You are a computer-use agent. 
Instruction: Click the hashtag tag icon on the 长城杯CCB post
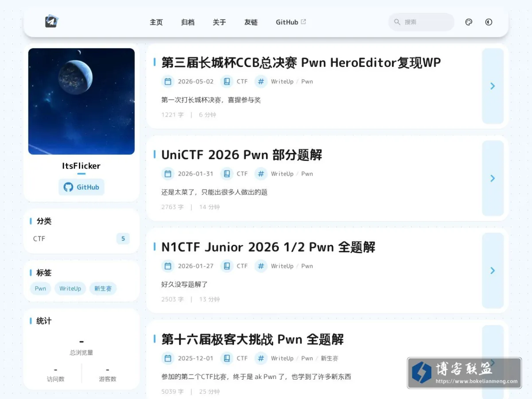(261, 82)
